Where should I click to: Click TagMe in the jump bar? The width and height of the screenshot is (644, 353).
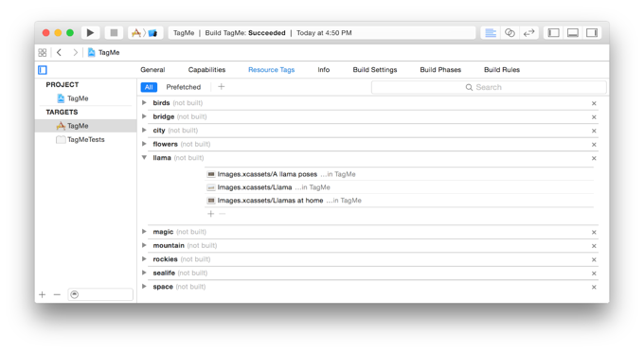pyautogui.click(x=104, y=53)
